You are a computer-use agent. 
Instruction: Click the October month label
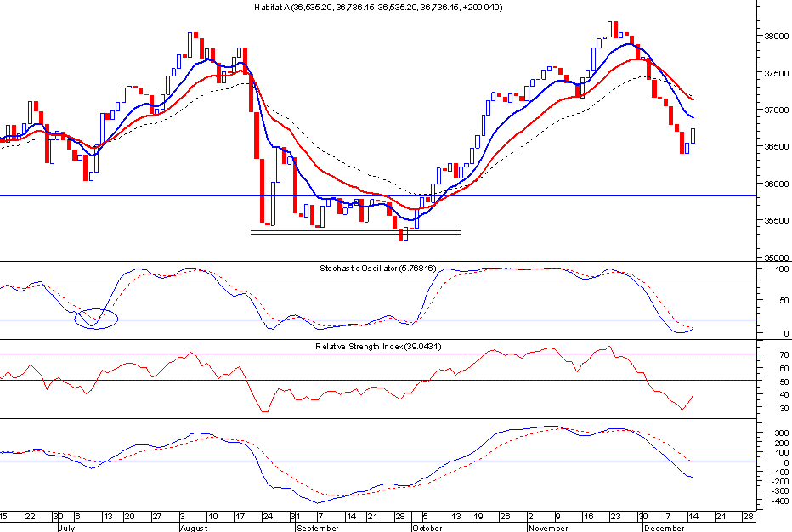click(x=427, y=528)
